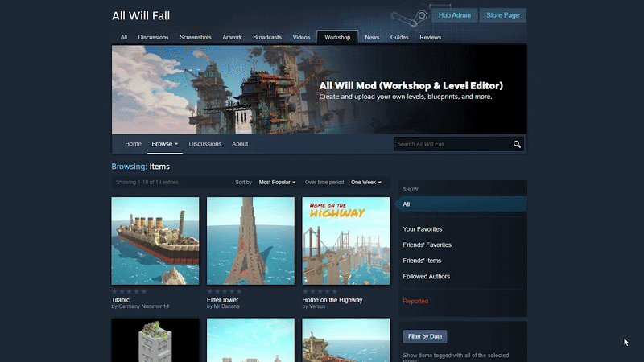Viewport: 644px width, 362px height.
Task: Click the Browsing: Items heading
Action: [140, 167]
